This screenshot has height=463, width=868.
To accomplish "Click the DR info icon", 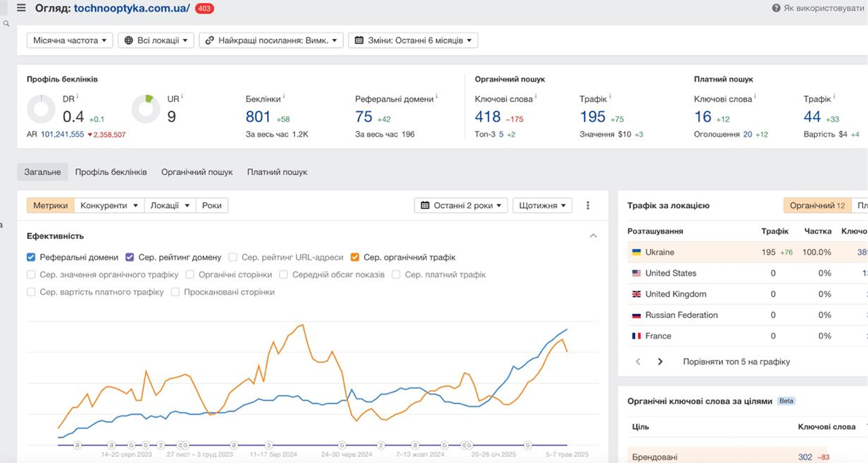I will [77, 96].
